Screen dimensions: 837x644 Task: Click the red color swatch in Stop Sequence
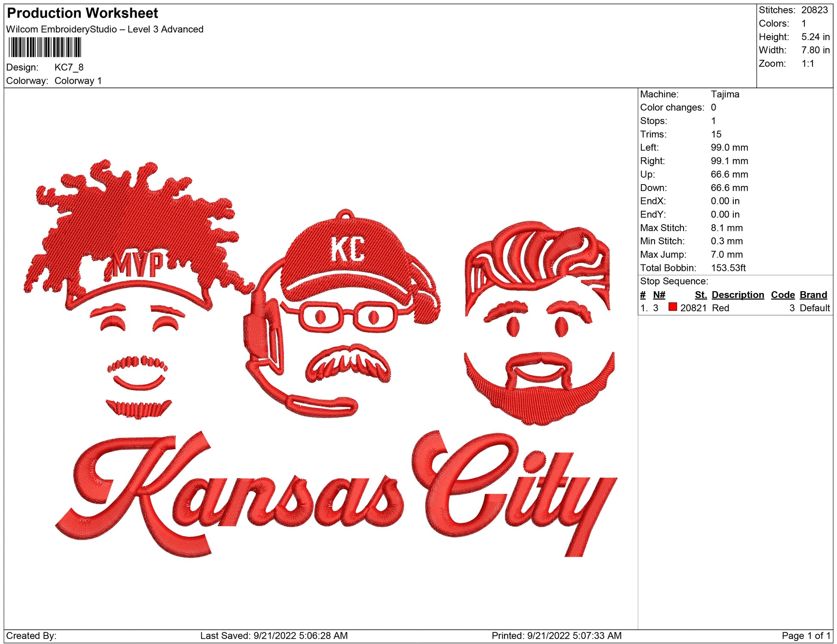pos(673,307)
